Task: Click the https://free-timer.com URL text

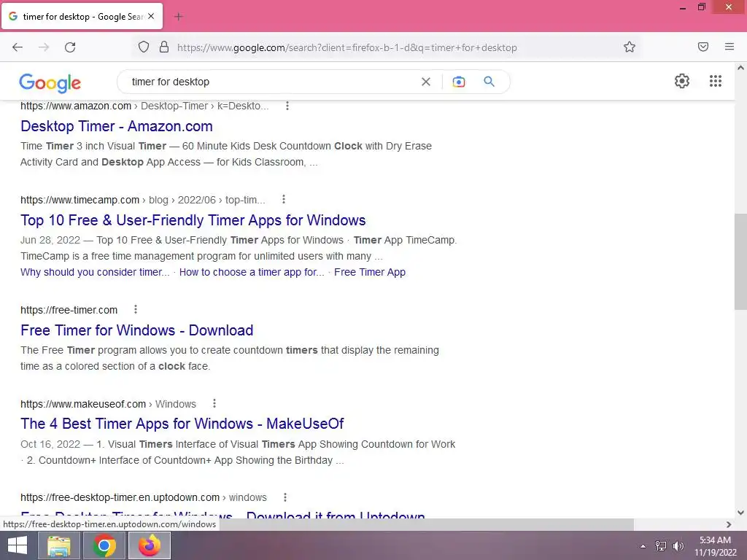Action: pos(69,310)
